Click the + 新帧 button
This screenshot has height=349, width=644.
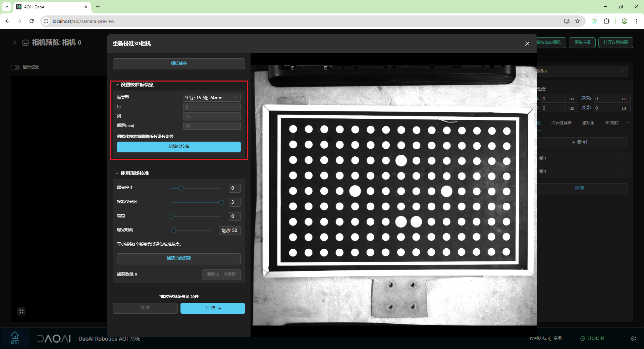[x=582, y=142]
